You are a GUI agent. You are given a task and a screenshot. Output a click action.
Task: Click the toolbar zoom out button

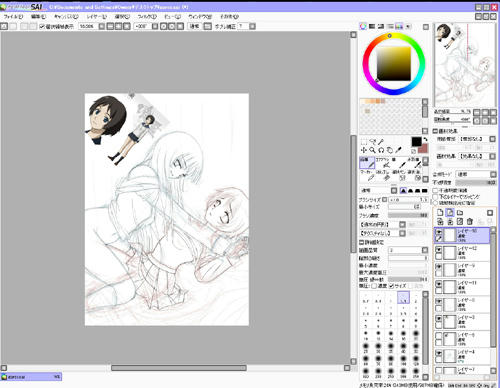(110, 26)
